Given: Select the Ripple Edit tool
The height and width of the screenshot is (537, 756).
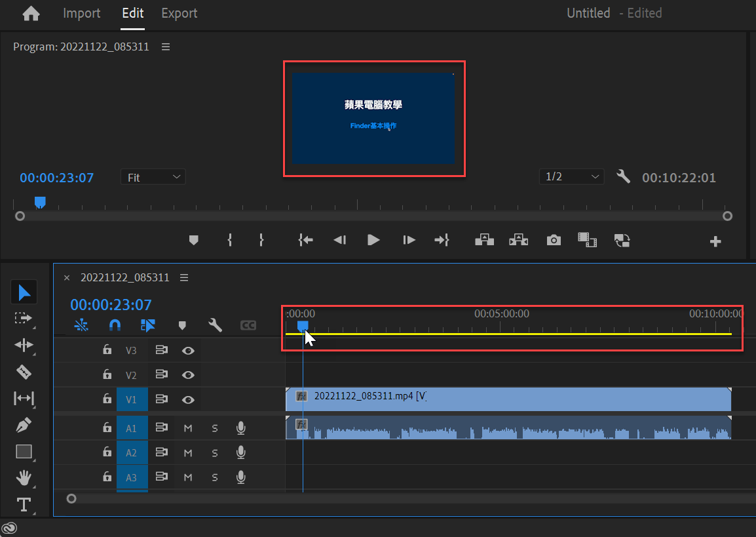Looking at the screenshot, I should (24, 345).
